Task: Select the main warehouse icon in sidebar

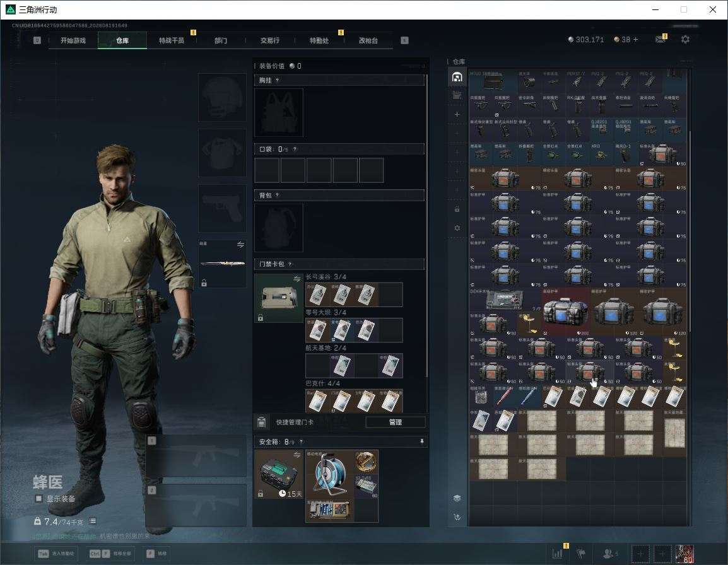Action: [x=457, y=77]
